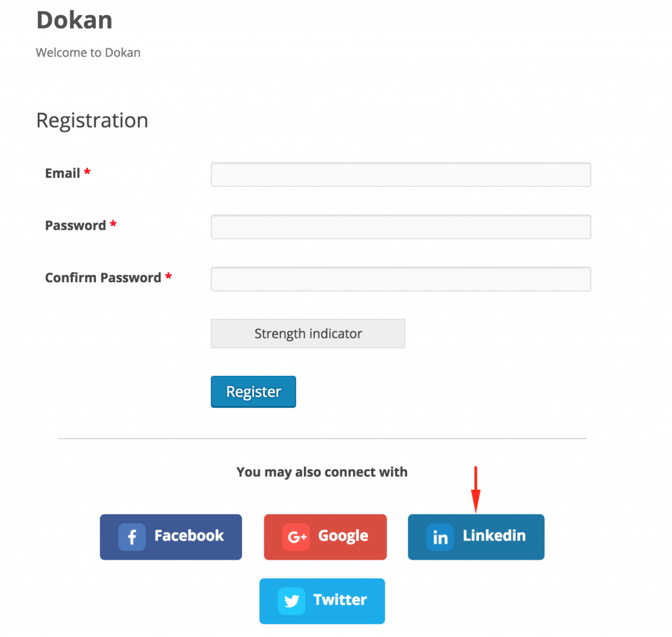The height and width of the screenshot is (637, 672).
Task: Click the Confirm Password input field
Action: (400, 279)
